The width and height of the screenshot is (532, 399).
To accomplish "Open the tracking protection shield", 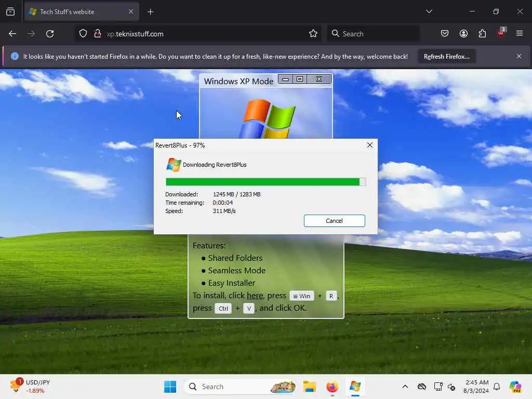I will pos(83,34).
